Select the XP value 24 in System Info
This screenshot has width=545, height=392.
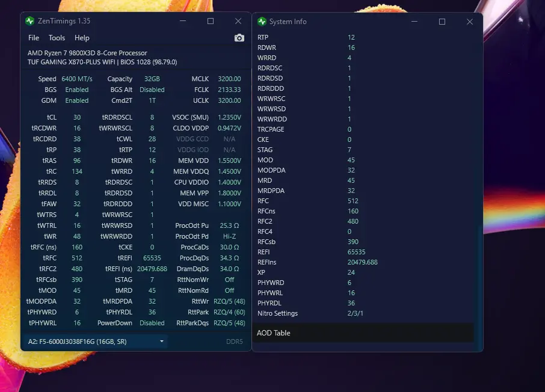click(x=351, y=272)
